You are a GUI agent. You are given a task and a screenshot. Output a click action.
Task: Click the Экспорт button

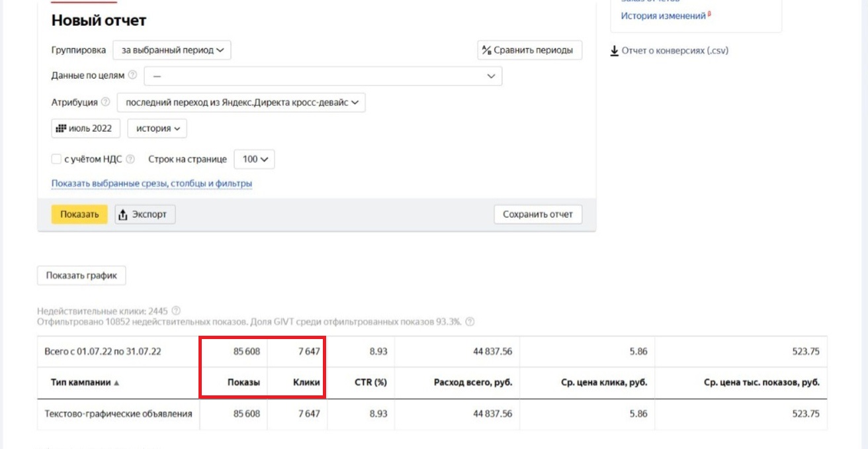[x=145, y=214]
